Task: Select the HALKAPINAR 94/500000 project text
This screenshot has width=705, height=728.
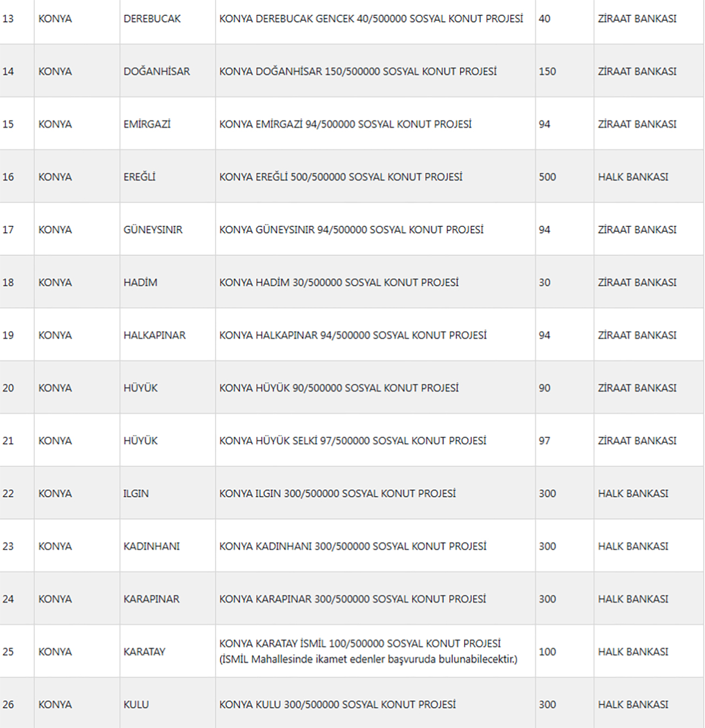Action: point(352,335)
